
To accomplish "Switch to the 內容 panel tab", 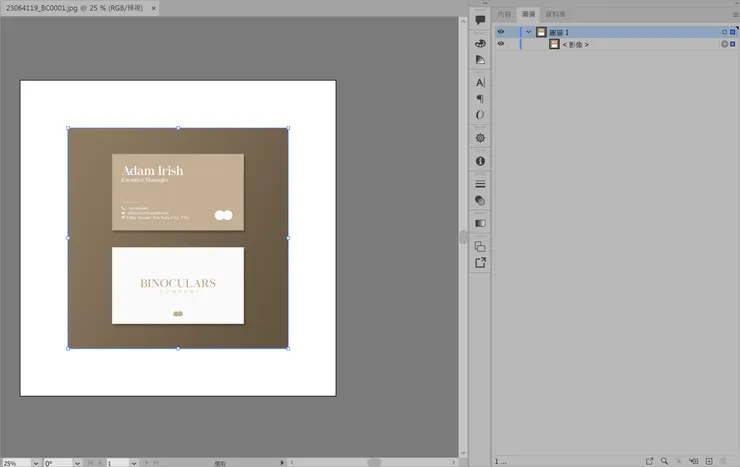I will (504, 15).
